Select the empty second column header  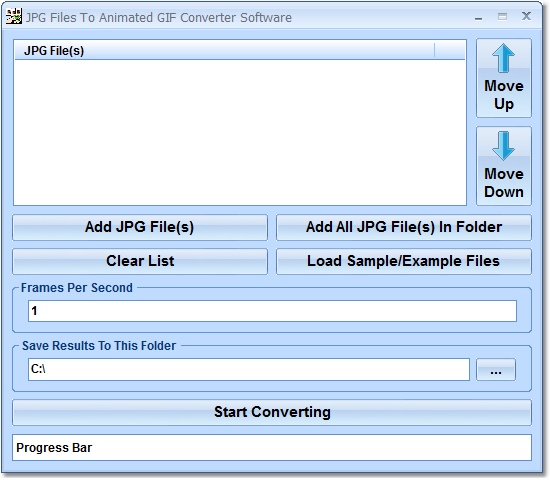(x=450, y=51)
